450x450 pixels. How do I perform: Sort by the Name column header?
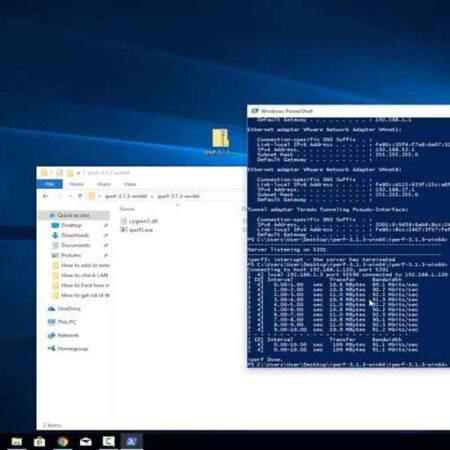[127, 209]
